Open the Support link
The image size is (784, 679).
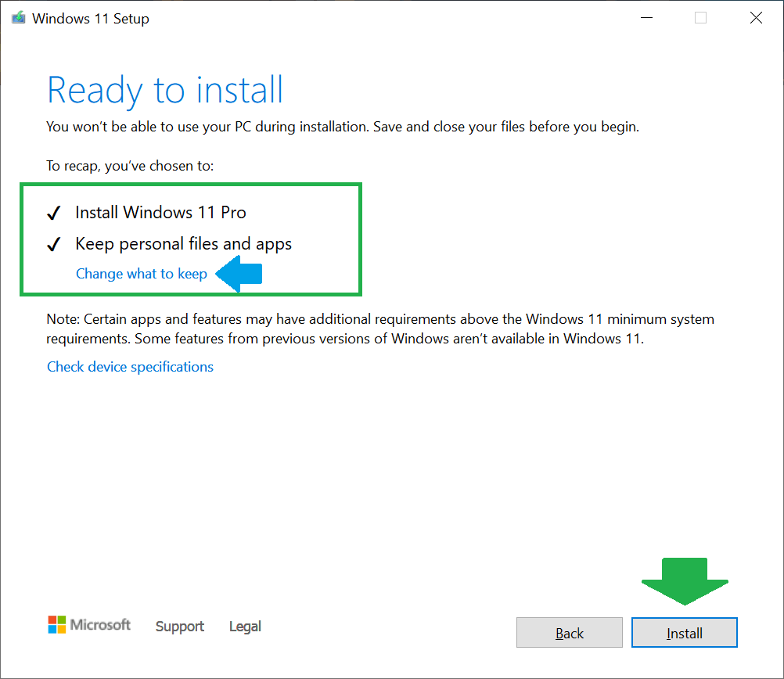click(179, 626)
